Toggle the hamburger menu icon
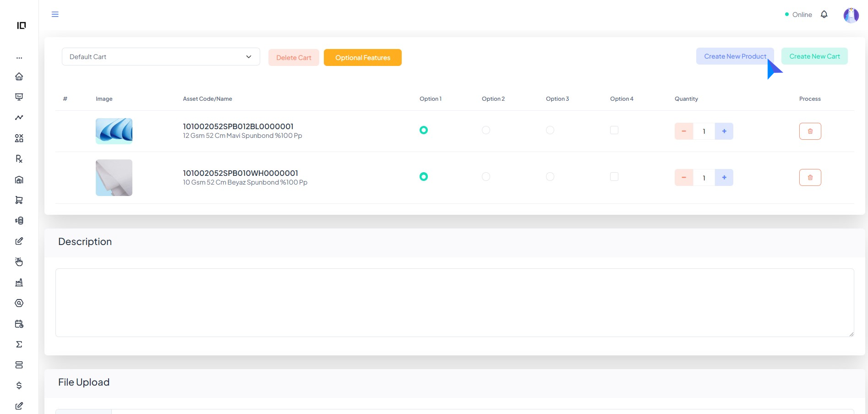 (55, 15)
